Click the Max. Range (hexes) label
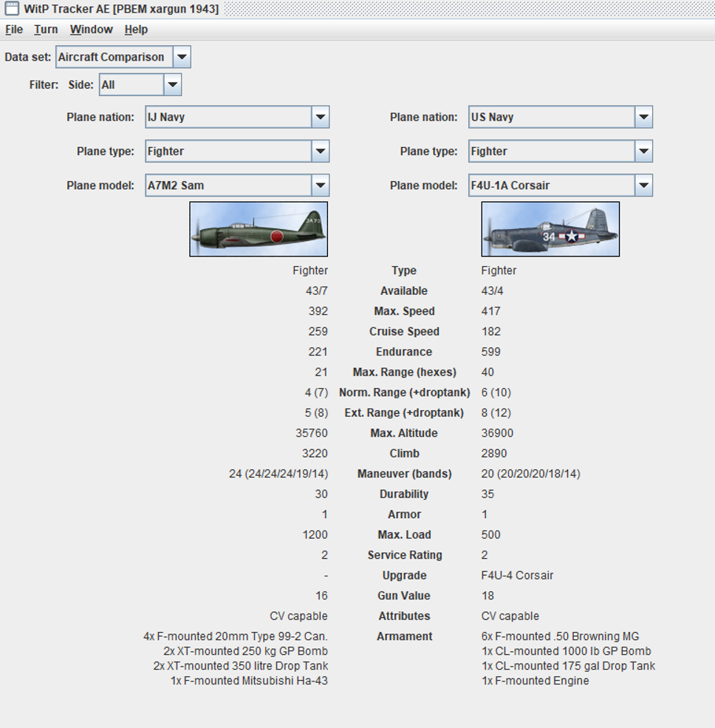The width and height of the screenshot is (715, 728). 404,372
